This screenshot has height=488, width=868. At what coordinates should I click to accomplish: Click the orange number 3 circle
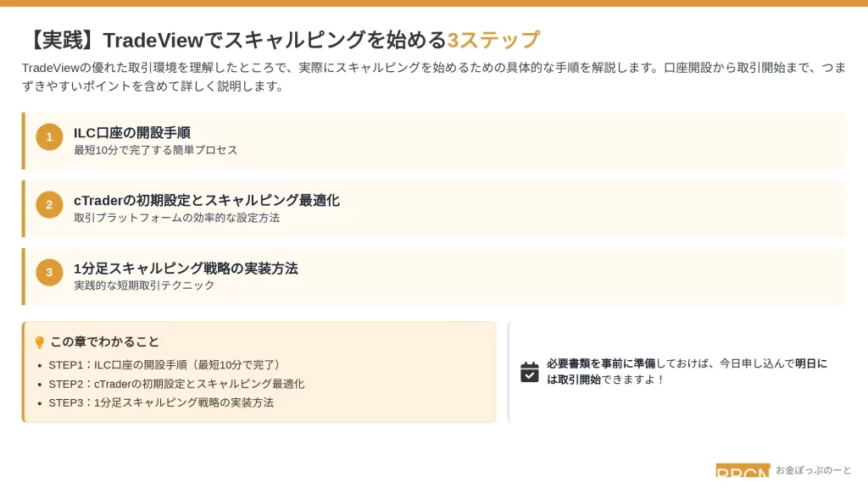[49, 272]
